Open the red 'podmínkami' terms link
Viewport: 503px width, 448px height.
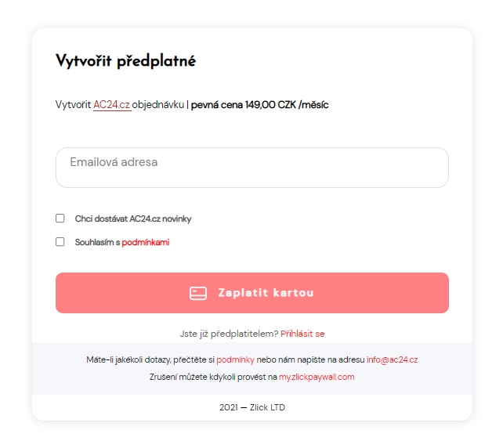[146, 243]
